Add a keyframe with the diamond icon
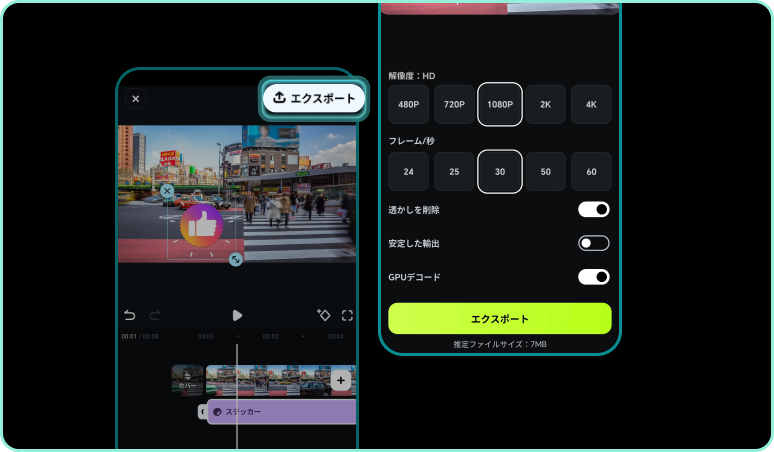This screenshot has height=452, width=774. tap(323, 315)
